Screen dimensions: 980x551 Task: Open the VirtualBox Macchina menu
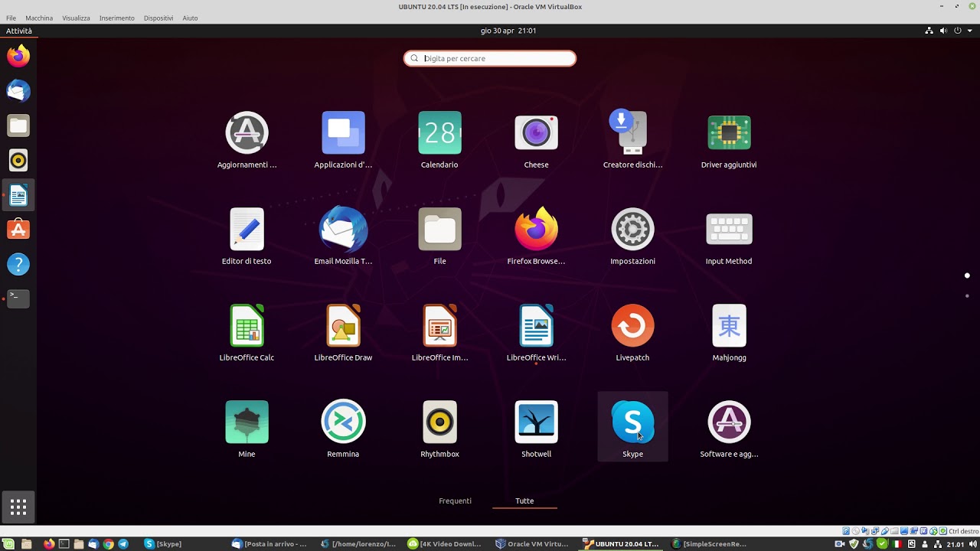(x=39, y=18)
